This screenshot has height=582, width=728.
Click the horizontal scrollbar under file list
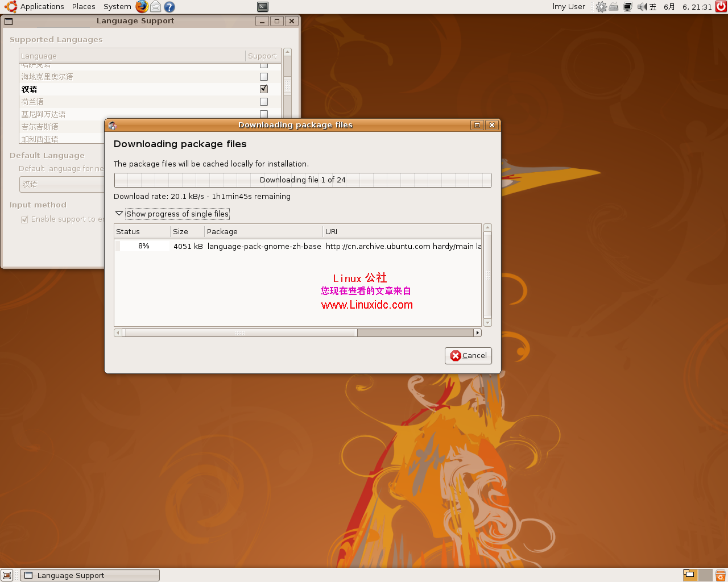240,333
